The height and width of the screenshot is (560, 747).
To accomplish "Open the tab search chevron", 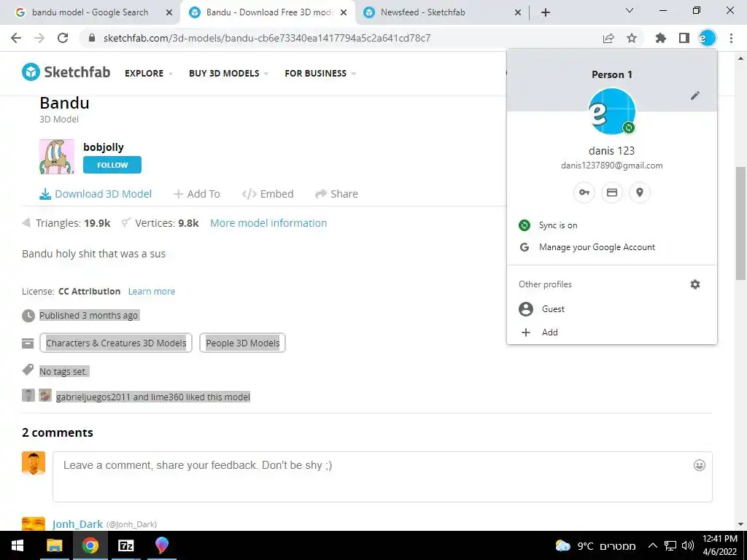I will 630,10.
